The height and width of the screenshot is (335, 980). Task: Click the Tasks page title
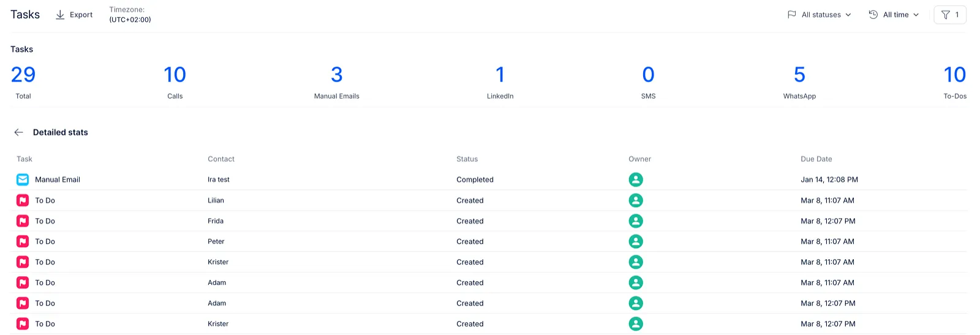[25, 15]
